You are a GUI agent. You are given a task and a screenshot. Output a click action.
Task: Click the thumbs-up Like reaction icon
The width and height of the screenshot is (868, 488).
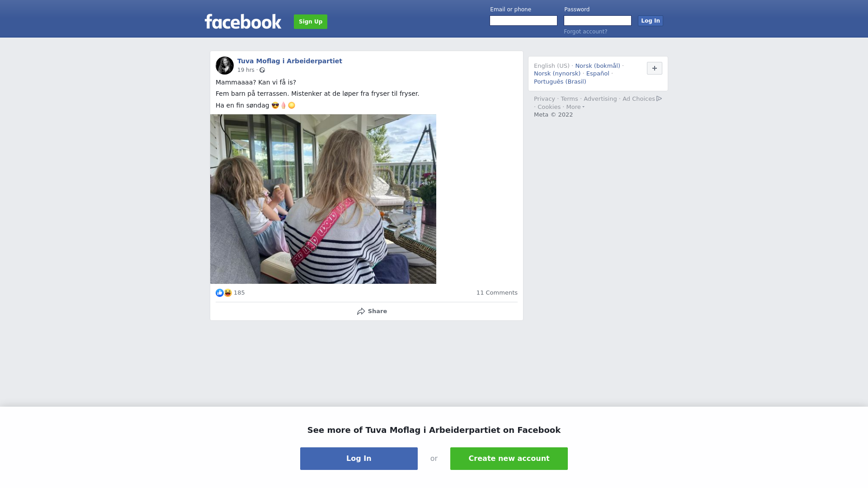220,293
